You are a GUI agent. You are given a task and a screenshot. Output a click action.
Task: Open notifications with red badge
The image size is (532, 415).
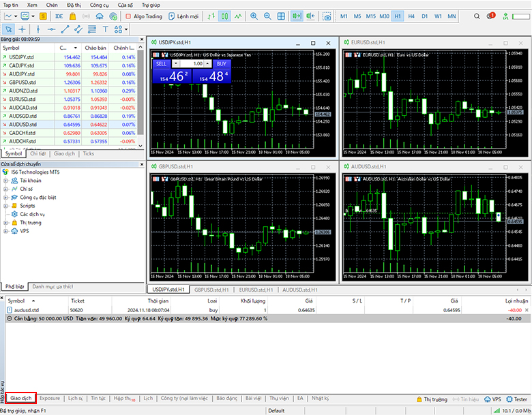[x=490, y=16]
